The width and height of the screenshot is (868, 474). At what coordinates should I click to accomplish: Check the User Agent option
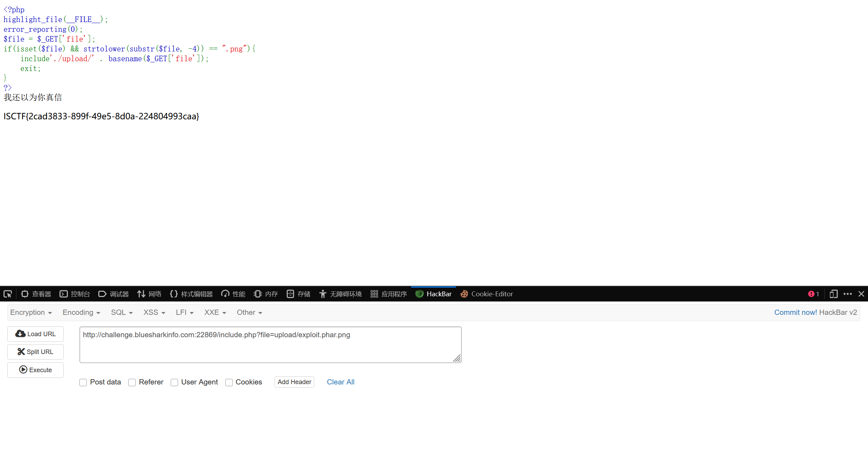pyautogui.click(x=175, y=382)
